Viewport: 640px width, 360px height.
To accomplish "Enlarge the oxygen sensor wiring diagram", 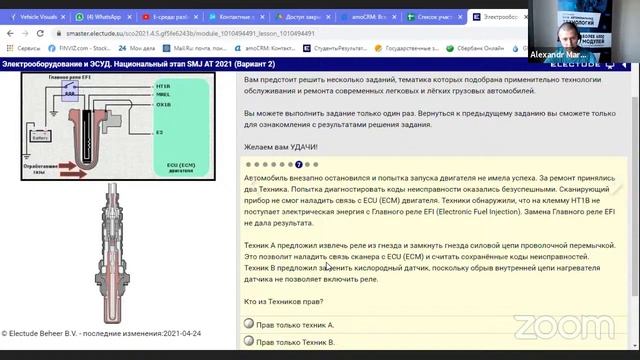I will point(118,127).
